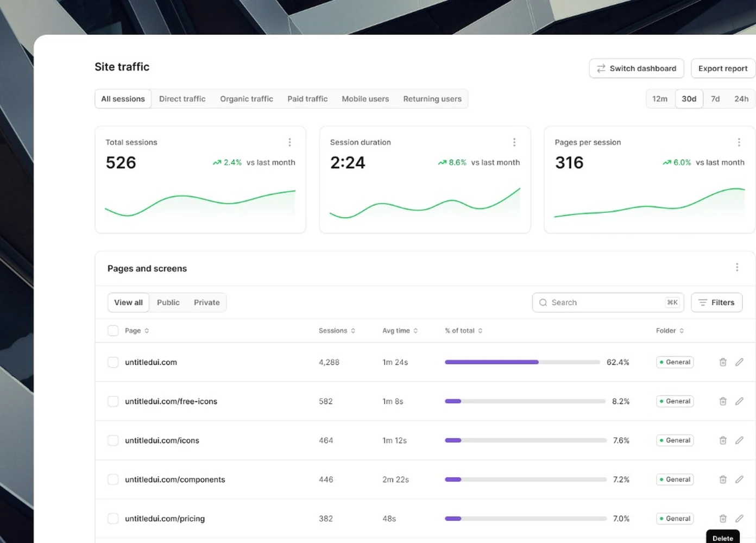Screen dimensions: 756x543
Task: Click the 4,288 sessions value
Action: (x=329, y=362)
